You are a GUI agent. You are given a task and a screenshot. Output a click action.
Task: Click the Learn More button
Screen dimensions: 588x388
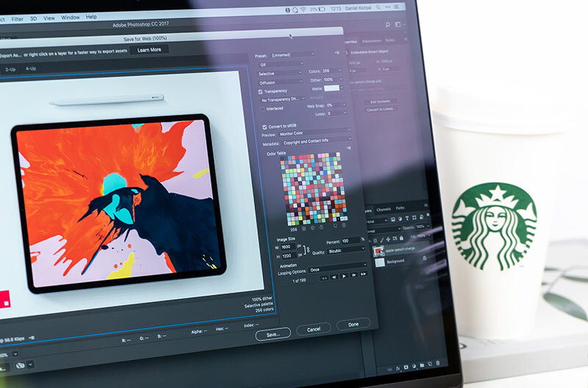point(149,49)
